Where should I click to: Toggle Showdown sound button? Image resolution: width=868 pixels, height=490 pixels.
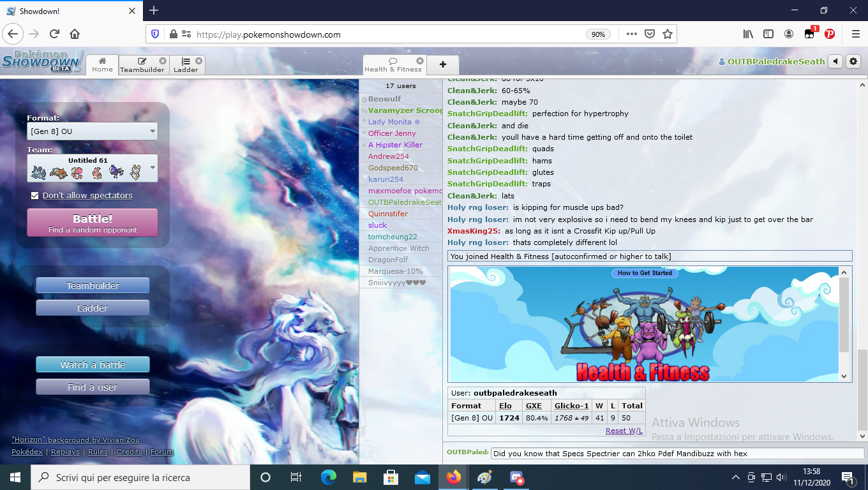pos(835,61)
